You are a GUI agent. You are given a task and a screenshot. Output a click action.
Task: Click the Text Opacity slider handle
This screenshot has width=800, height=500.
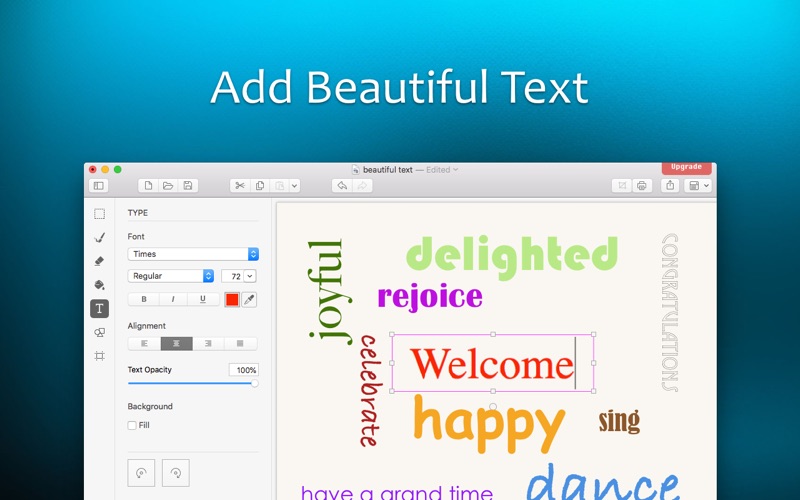click(x=254, y=383)
